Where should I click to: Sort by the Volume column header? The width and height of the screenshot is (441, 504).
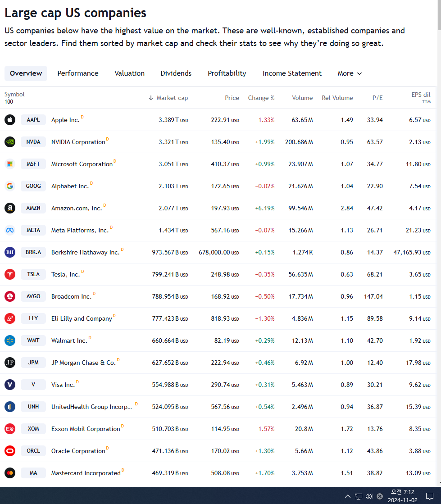tap(302, 98)
